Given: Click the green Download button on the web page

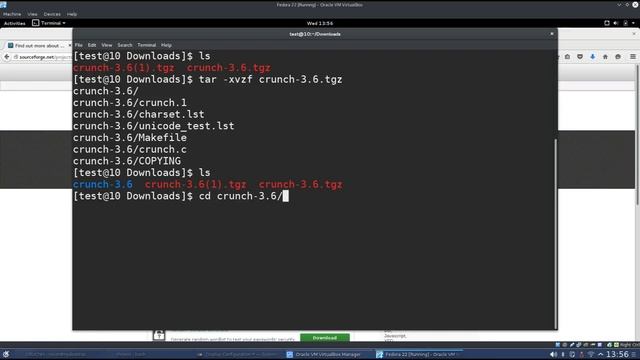Looking at the screenshot, I should pyautogui.click(x=324, y=338).
